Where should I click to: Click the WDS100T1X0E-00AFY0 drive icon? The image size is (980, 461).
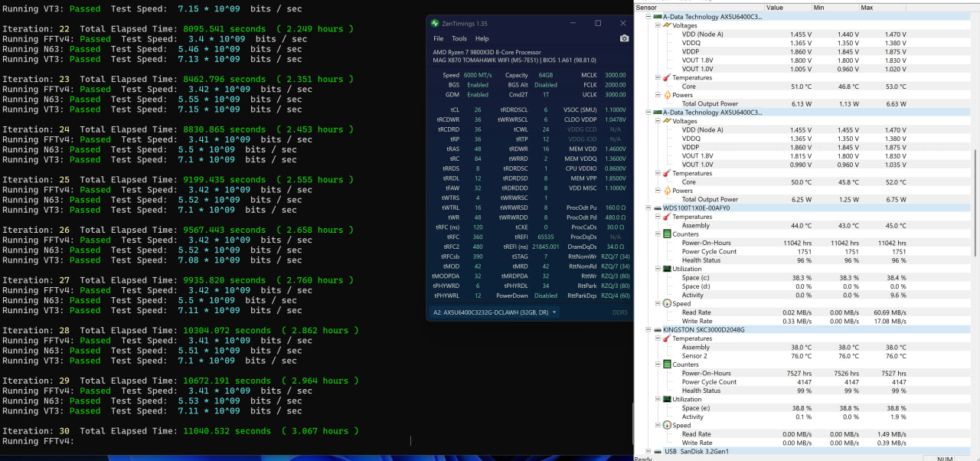(656, 208)
